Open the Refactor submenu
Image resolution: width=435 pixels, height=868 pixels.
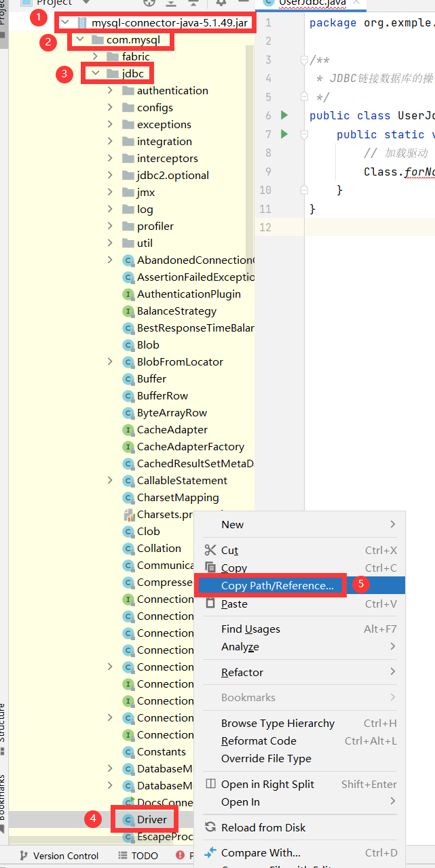tap(300, 672)
